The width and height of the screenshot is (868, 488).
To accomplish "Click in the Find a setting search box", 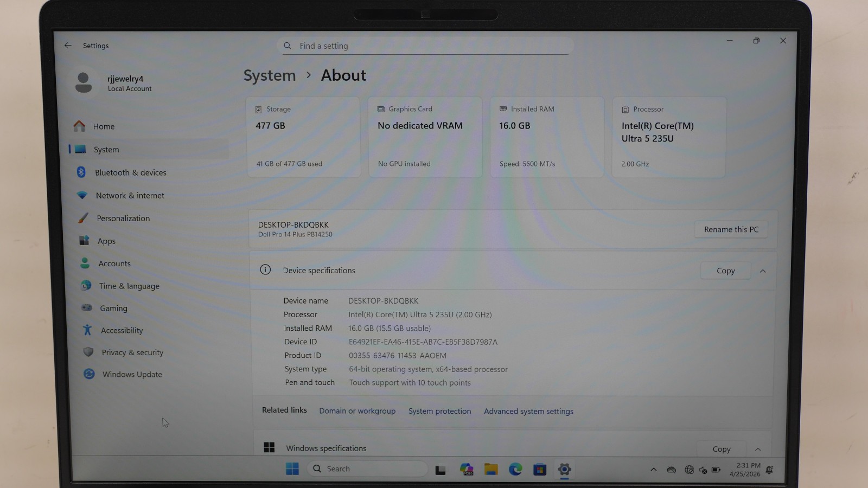I will point(425,46).
